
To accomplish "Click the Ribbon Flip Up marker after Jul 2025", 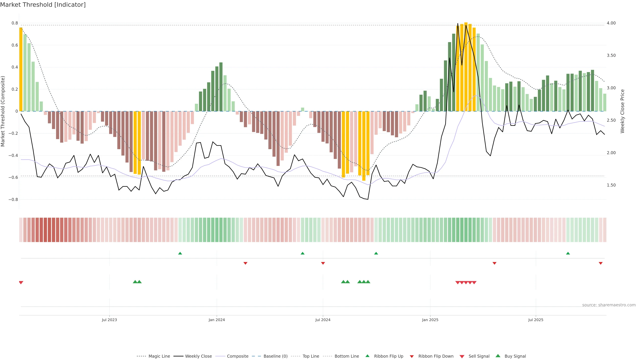I will click(568, 253).
